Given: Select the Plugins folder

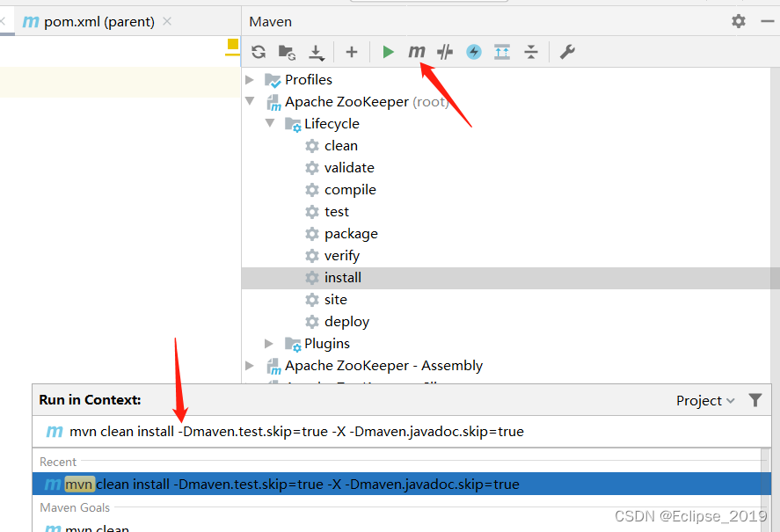Looking at the screenshot, I should 327,344.
